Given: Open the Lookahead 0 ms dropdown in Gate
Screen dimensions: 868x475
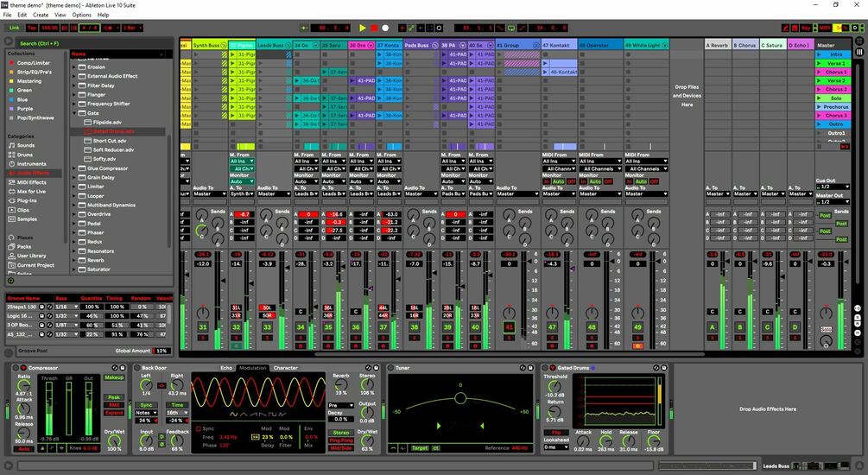Looking at the screenshot, I should click(556, 447).
